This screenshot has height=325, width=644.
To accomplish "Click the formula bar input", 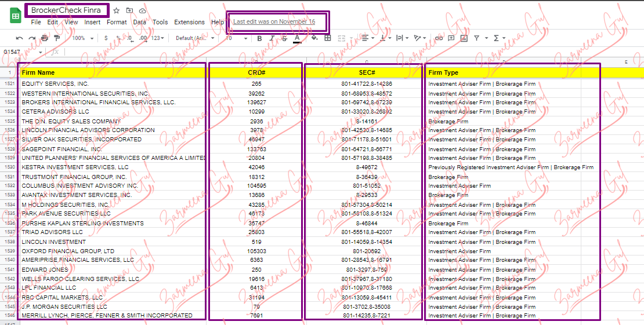I will click(353, 52).
